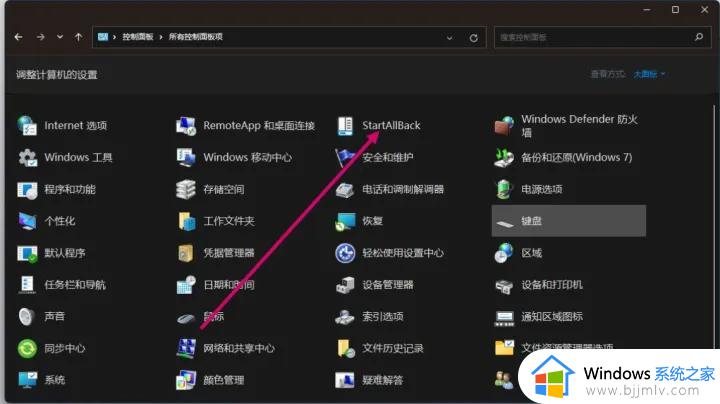Click 所有控制面板项 in the breadcrumb
This screenshot has width=720, height=404.
[196, 37]
